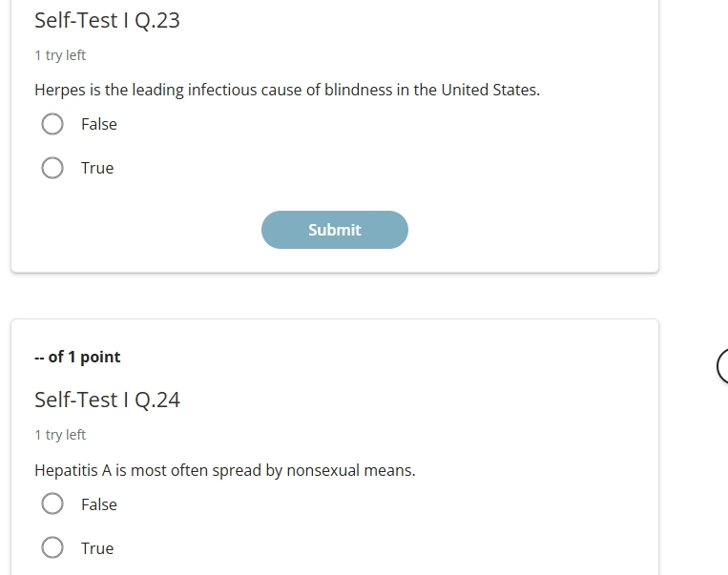Click '1 try left' under Q.23 heading
This screenshot has height=575, width=728.
60,55
